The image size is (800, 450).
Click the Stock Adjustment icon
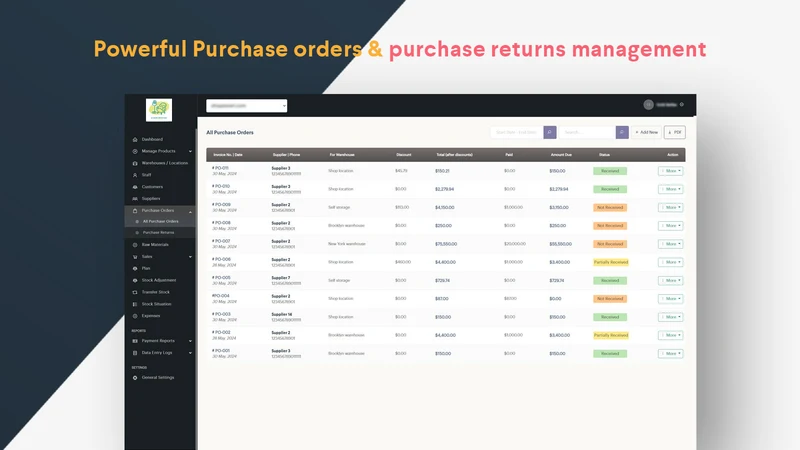coord(135,280)
